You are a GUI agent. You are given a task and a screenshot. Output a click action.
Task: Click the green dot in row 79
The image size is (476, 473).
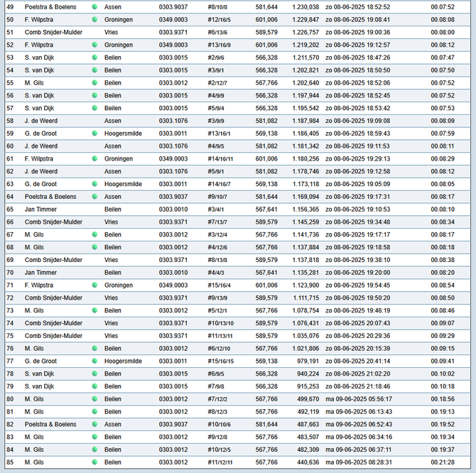pyautogui.click(x=94, y=386)
